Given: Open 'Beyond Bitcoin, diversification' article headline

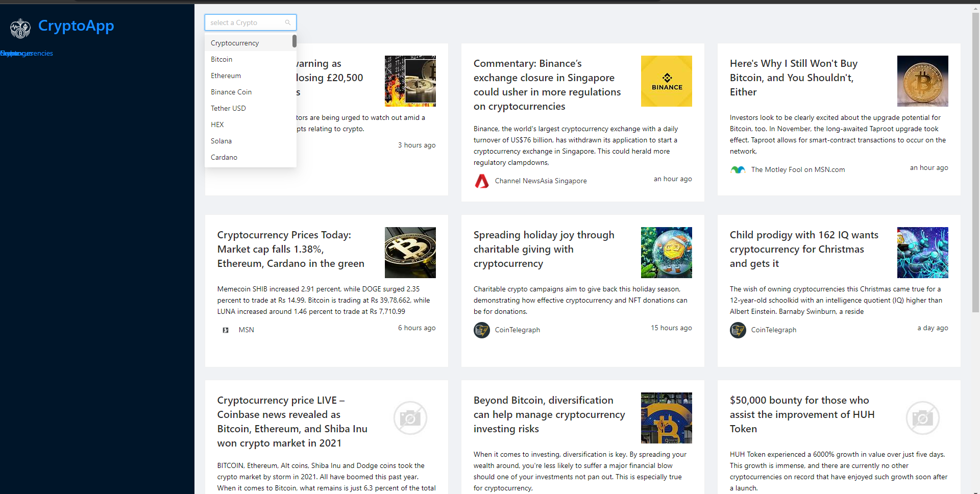Looking at the screenshot, I should 549,414.
